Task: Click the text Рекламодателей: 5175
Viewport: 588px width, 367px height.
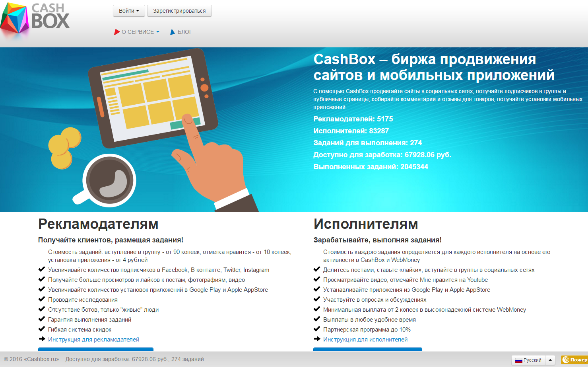Action: coord(353,119)
